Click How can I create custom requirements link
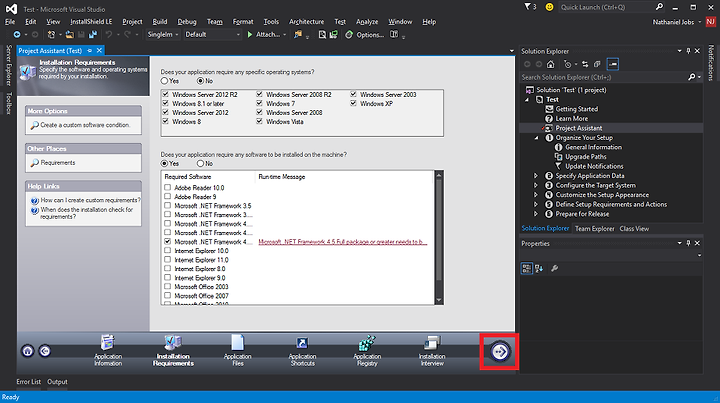The height and width of the screenshot is (403, 720). click(90, 200)
